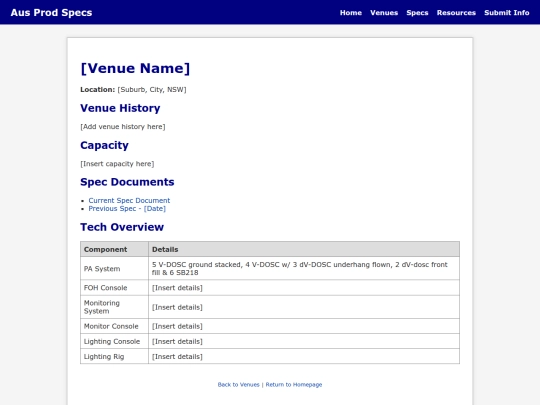Click the Venue History heading
Screen dimensions: 540x405
tap(120, 108)
